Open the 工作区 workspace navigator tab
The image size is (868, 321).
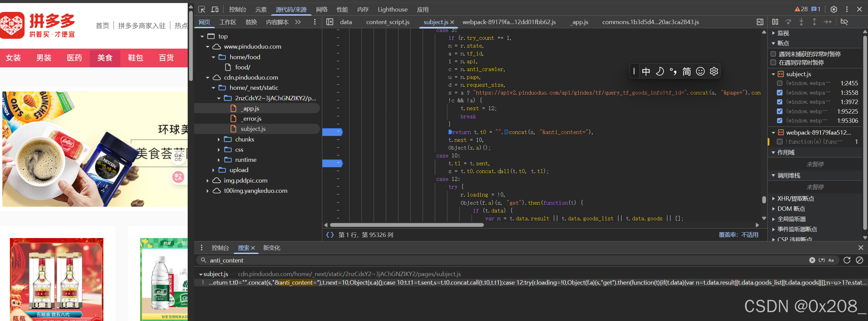coord(227,22)
